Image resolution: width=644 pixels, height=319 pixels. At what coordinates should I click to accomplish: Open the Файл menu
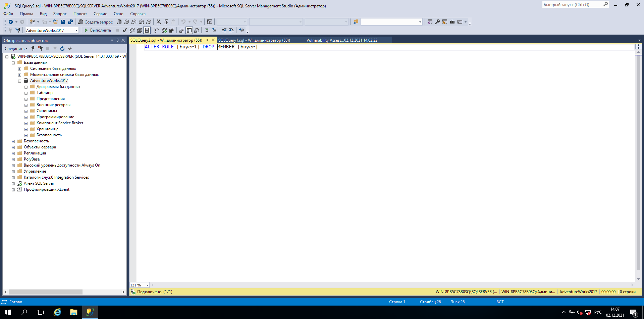pos(8,14)
